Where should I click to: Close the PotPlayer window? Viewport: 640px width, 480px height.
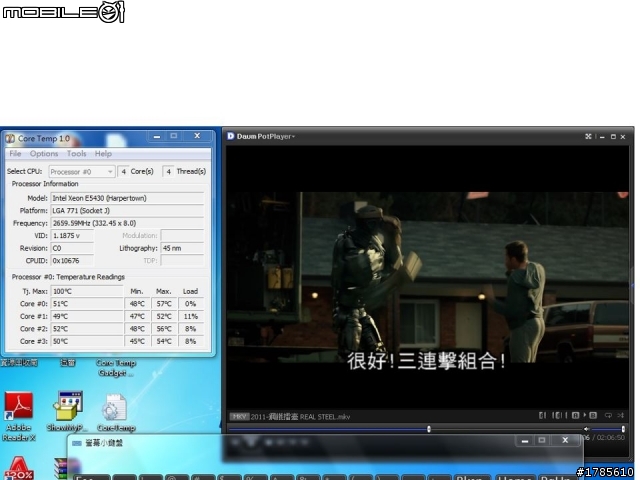click(x=623, y=137)
